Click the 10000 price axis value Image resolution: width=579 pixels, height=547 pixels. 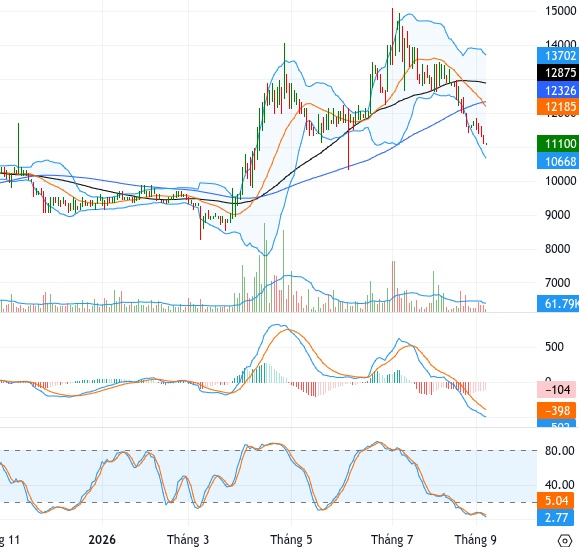(561, 181)
